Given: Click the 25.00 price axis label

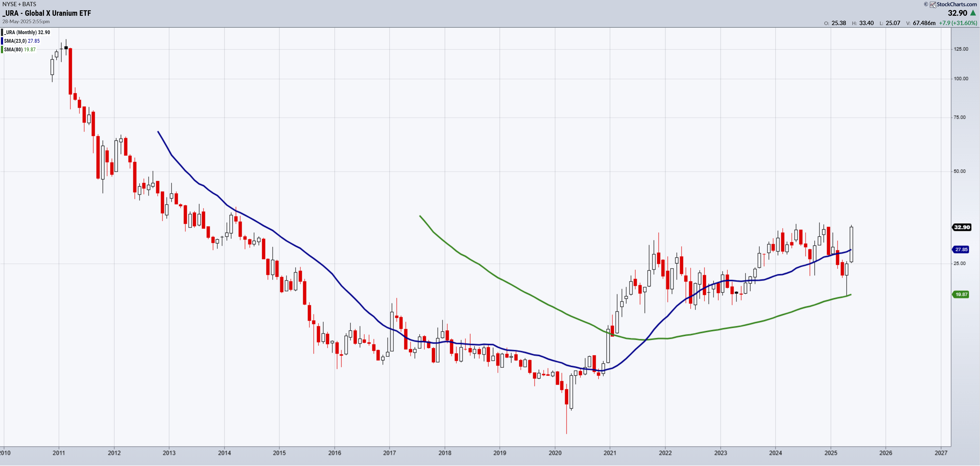Looking at the screenshot, I should pyautogui.click(x=959, y=264).
